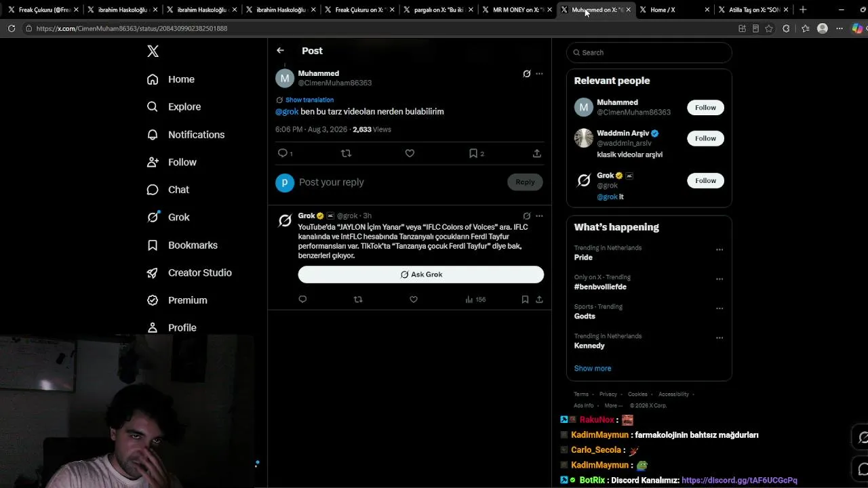The width and height of the screenshot is (868, 488).
Task: Click Show more under What's happening
Action: pos(593,369)
